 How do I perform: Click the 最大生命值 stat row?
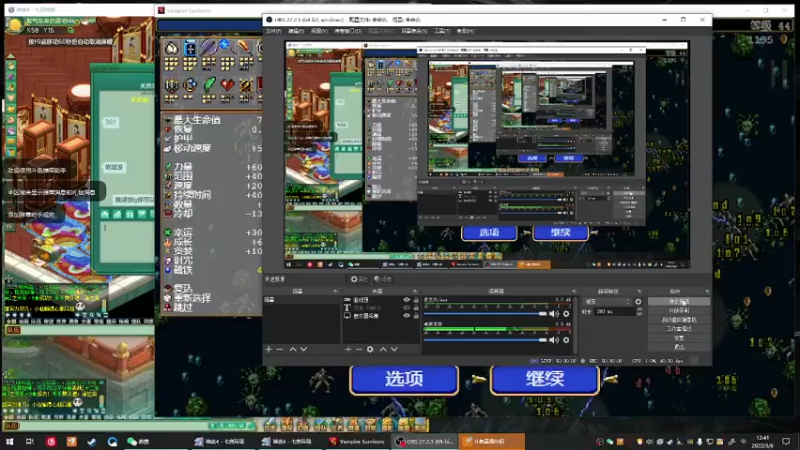click(x=212, y=120)
